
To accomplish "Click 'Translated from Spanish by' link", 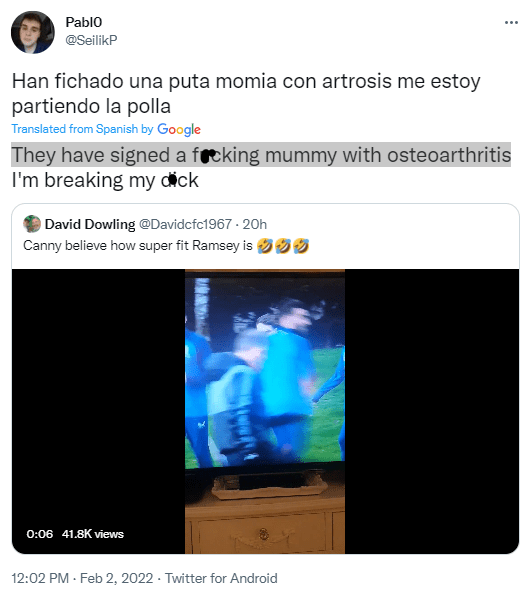I will [x=82, y=129].
